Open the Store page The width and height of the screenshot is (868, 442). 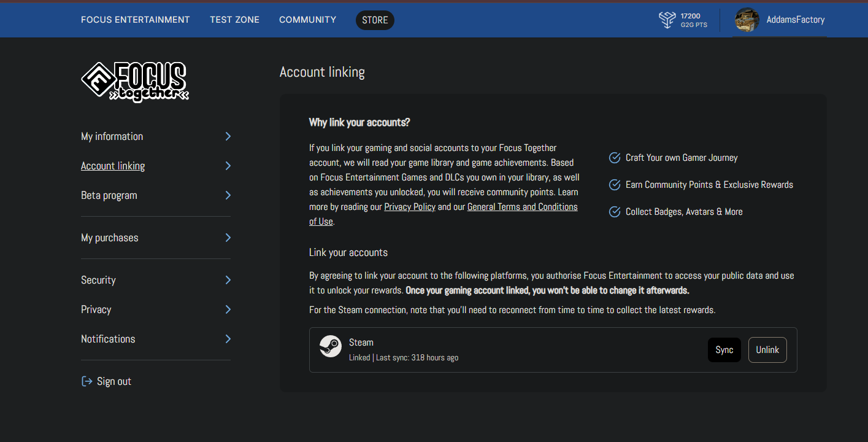click(x=375, y=20)
